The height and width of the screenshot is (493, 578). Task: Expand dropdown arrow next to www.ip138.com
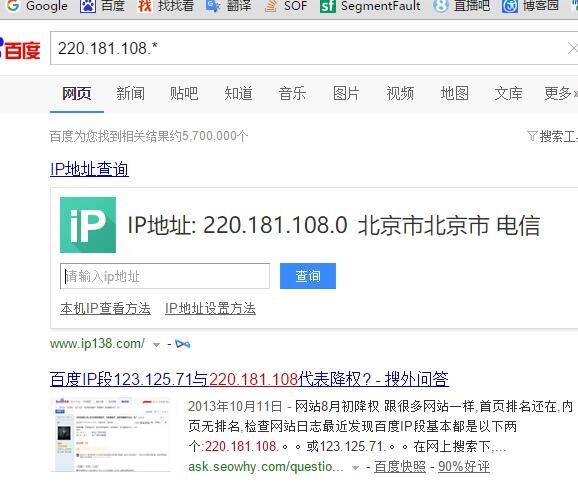[156, 345]
